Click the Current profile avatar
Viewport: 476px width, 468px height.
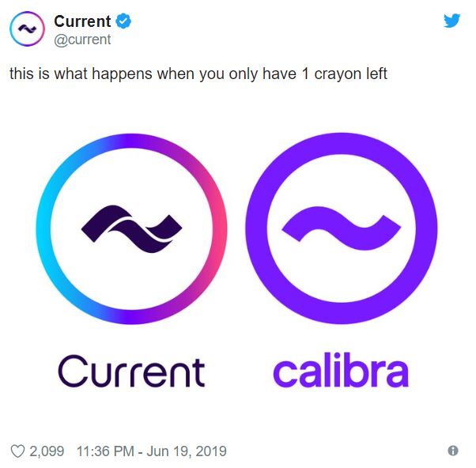tap(28, 28)
